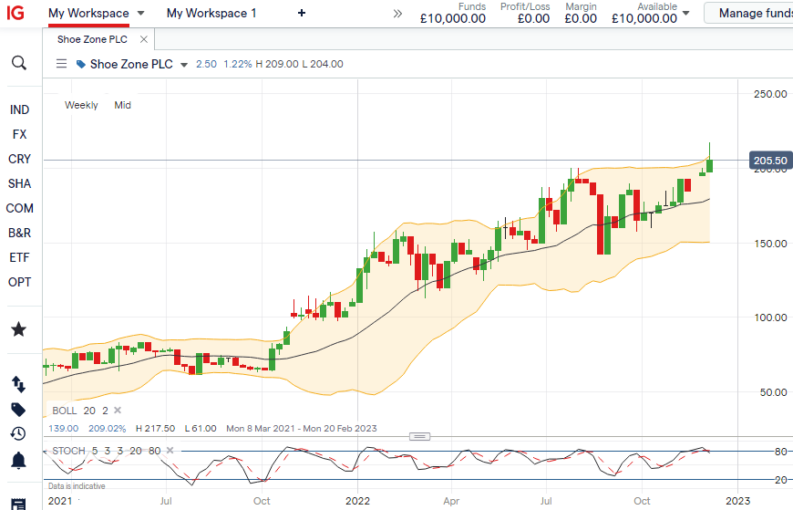This screenshot has width=793, height=510.
Task: Expand the Available funds dropdown arrow
Action: point(686,13)
